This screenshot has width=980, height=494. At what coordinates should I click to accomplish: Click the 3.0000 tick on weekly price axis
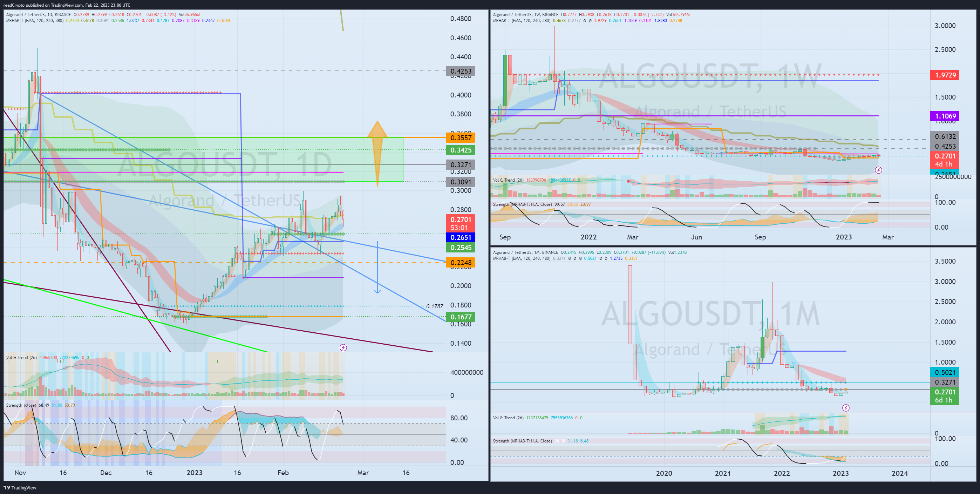click(945, 26)
